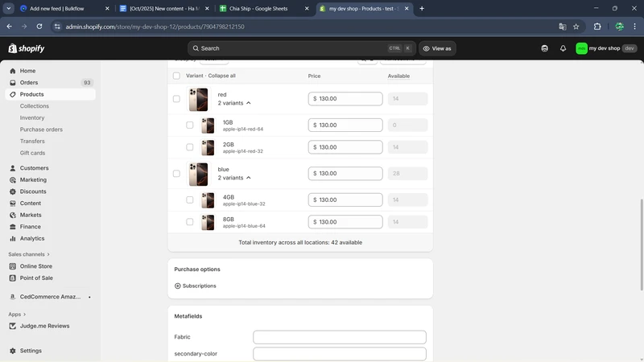Click the Home icon in sidebar

13,71
